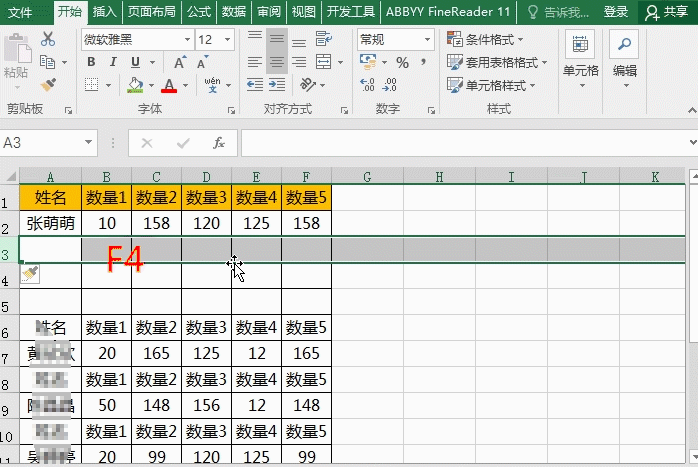Apply comma style

[423, 62]
